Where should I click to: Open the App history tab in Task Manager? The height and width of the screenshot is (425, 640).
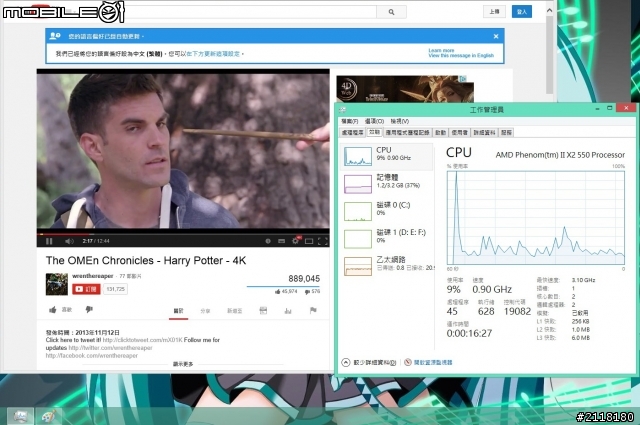click(407, 132)
